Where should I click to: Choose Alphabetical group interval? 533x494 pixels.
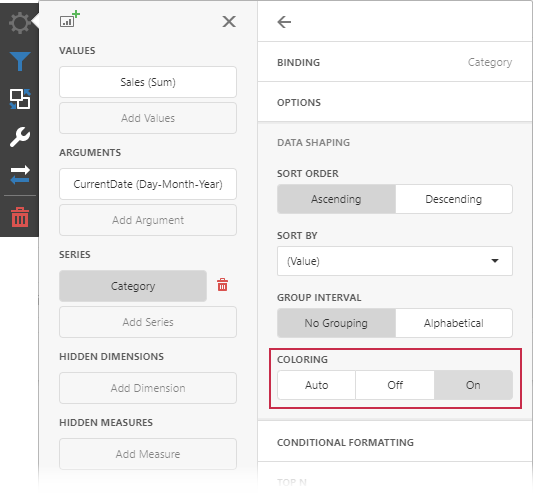[x=454, y=323]
